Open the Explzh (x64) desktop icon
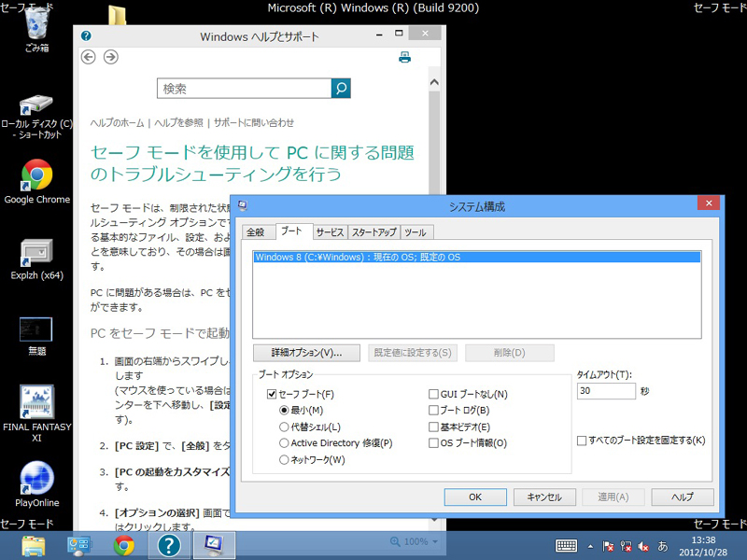747x560 pixels. 37,259
